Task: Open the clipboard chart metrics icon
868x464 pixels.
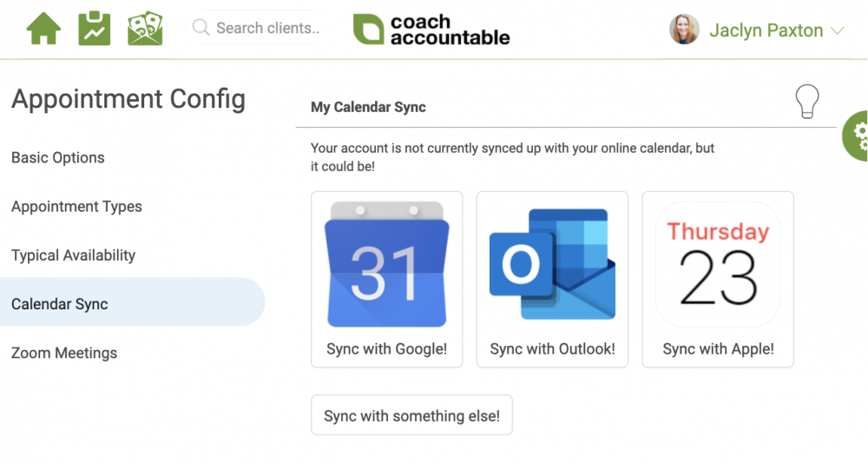Action: pos(95,29)
